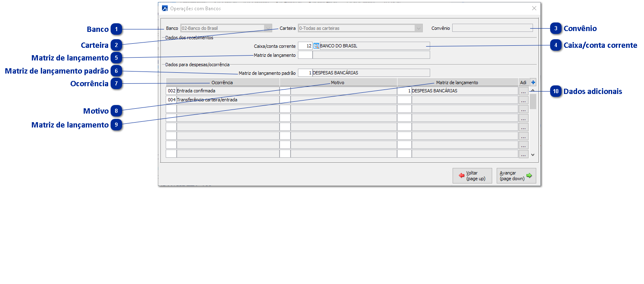Click the DESPESAS BANCÁRIAS padrão description field
Image resolution: width=644 pixels, height=284 pixels.
pos(371,73)
